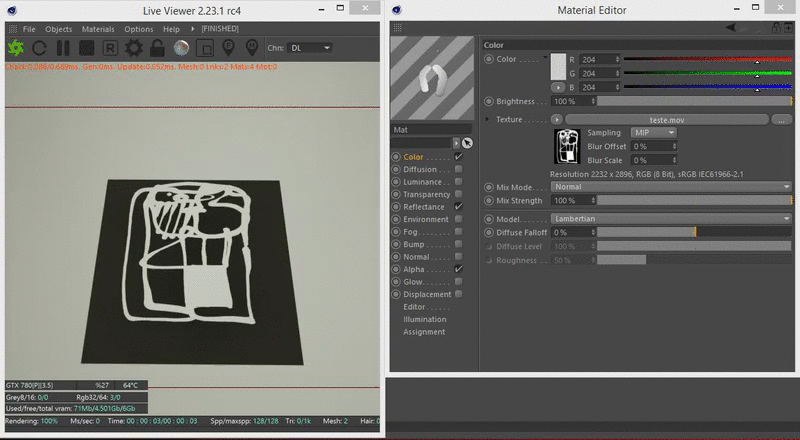This screenshot has height=440, width=800.
Task: Expand the Color mode triangle next to Color label
Action: tap(545, 57)
